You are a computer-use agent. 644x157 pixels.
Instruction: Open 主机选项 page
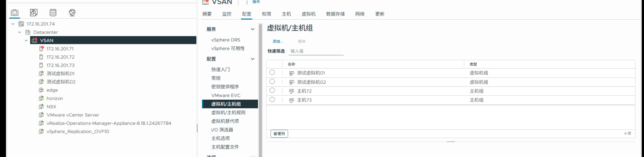pyautogui.click(x=220, y=139)
